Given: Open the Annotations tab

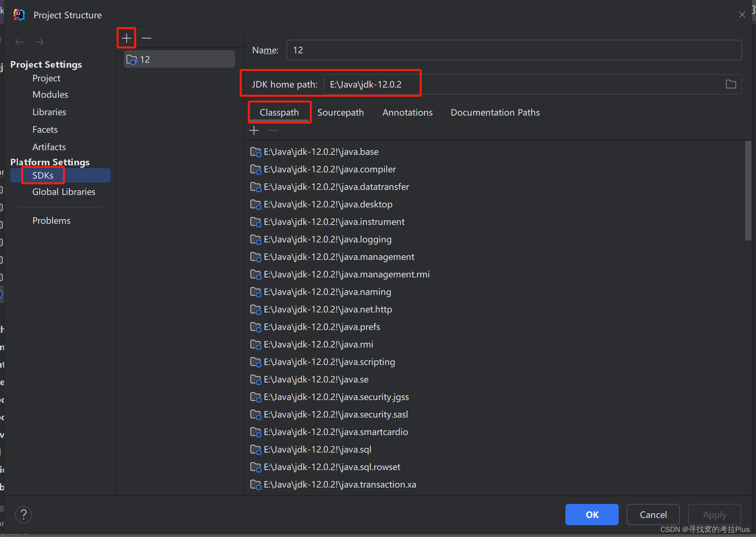Looking at the screenshot, I should click(x=407, y=112).
